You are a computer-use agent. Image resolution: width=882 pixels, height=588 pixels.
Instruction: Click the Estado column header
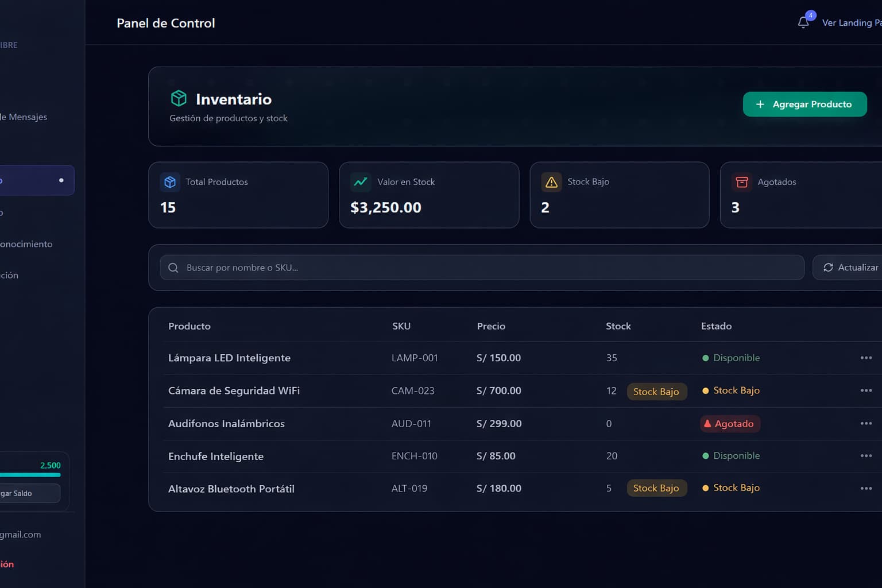click(x=716, y=326)
